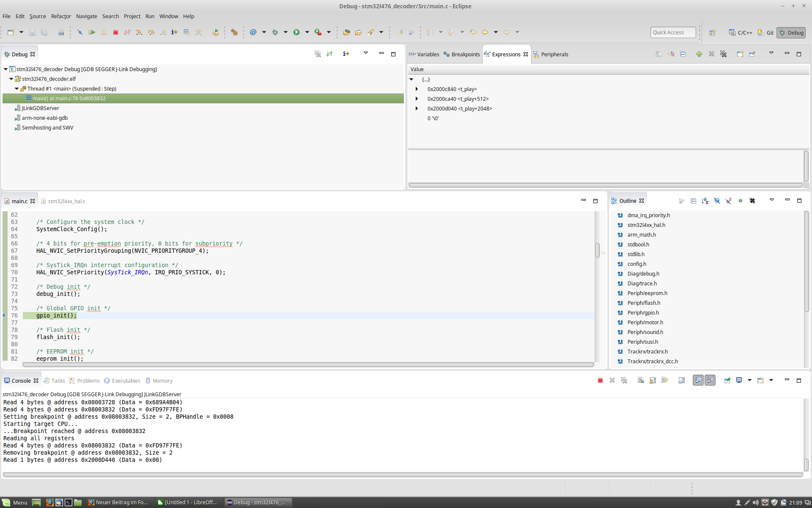The height and width of the screenshot is (508, 812).
Task: Switch to C/C++ perspective button
Action: pos(741,33)
